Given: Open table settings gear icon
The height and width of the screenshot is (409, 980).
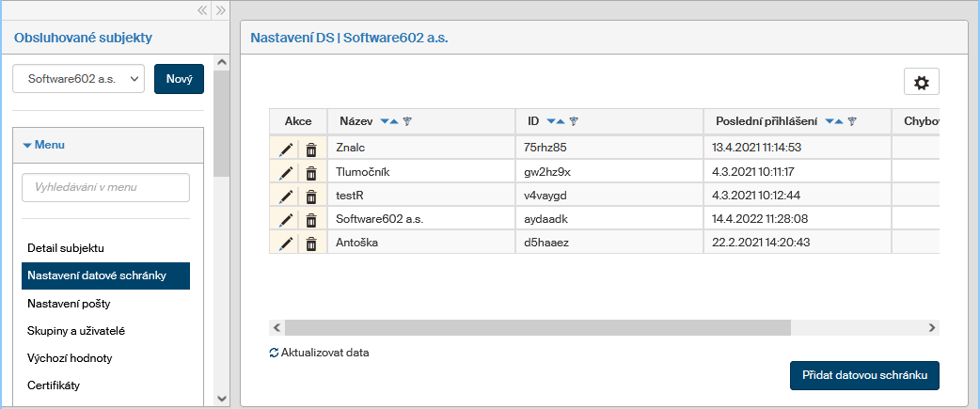Looking at the screenshot, I should pyautogui.click(x=921, y=83).
